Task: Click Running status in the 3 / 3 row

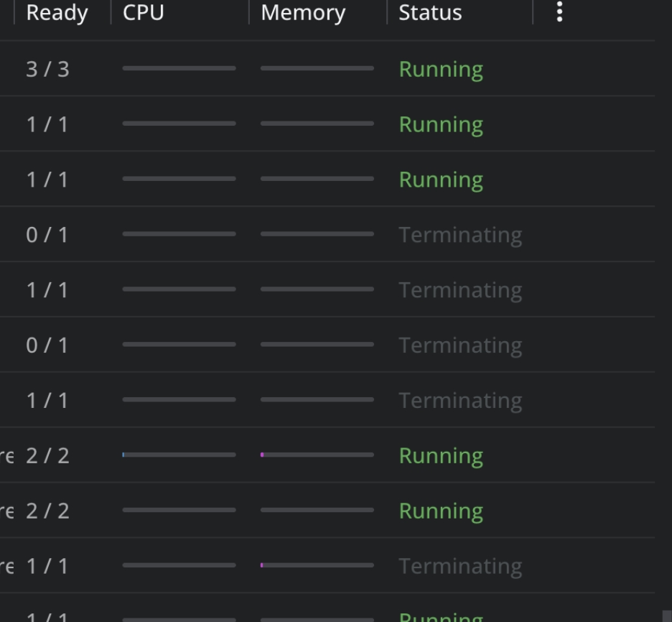Action: 441,69
